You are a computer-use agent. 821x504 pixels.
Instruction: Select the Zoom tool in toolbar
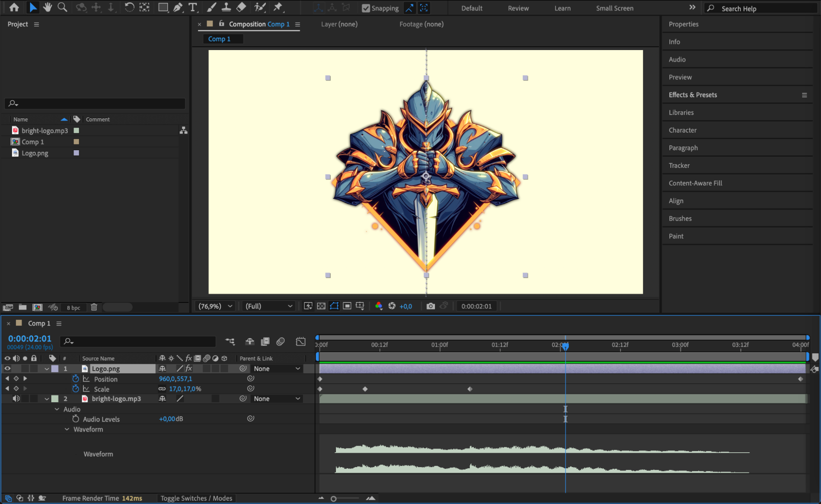[62, 7]
